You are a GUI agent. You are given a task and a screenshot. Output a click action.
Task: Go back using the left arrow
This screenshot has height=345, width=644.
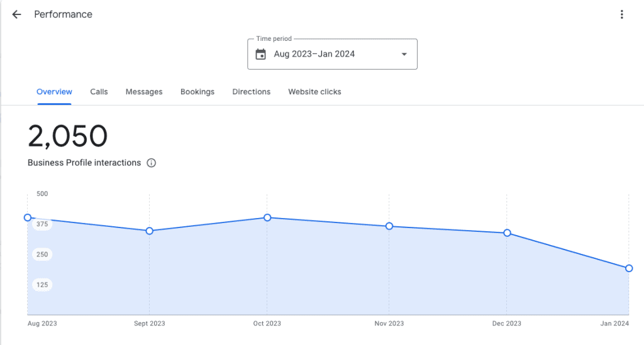click(16, 15)
